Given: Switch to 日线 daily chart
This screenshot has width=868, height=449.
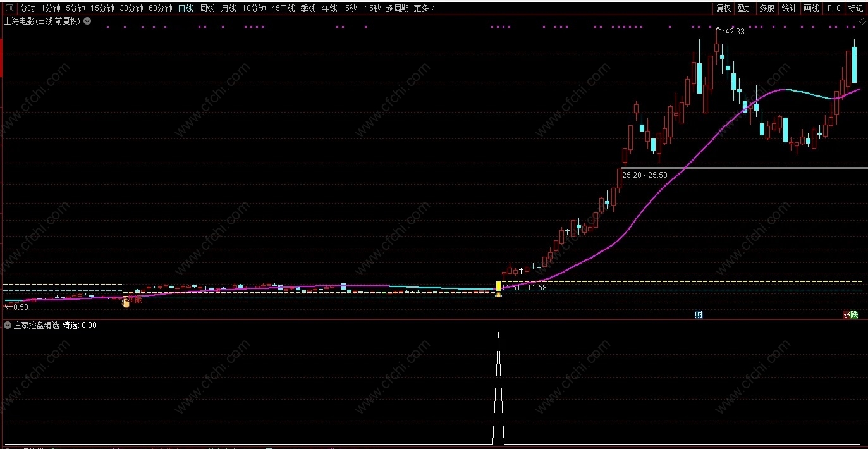Looking at the screenshot, I should 186,8.
